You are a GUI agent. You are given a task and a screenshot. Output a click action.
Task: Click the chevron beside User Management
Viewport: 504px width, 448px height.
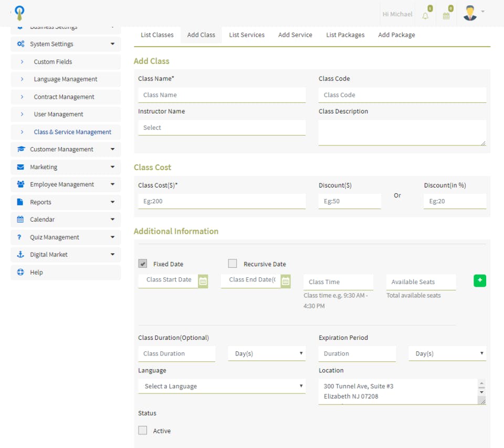(22, 114)
